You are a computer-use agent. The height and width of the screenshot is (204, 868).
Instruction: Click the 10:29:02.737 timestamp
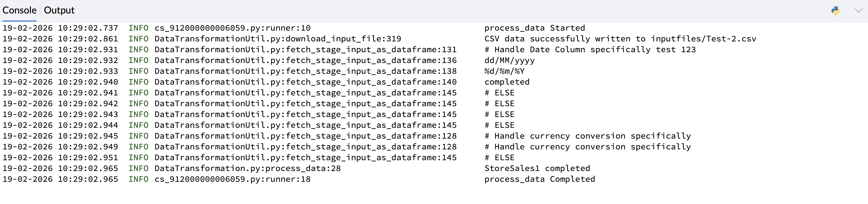(x=88, y=28)
